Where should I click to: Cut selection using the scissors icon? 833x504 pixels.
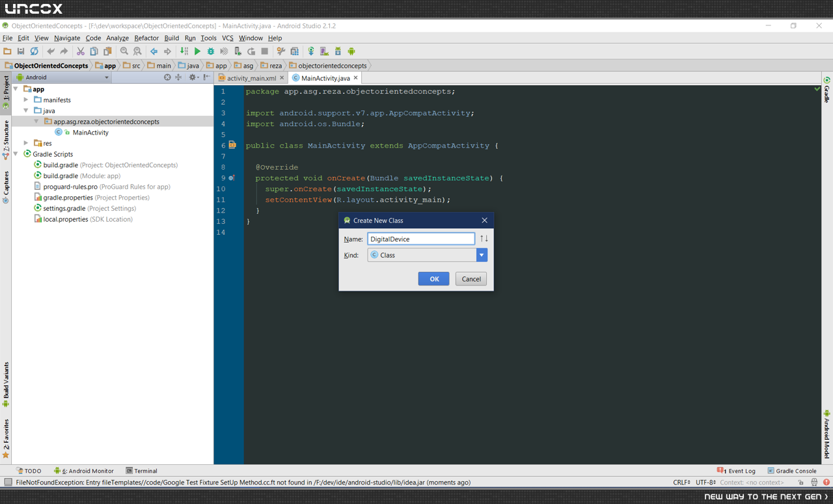(81, 51)
